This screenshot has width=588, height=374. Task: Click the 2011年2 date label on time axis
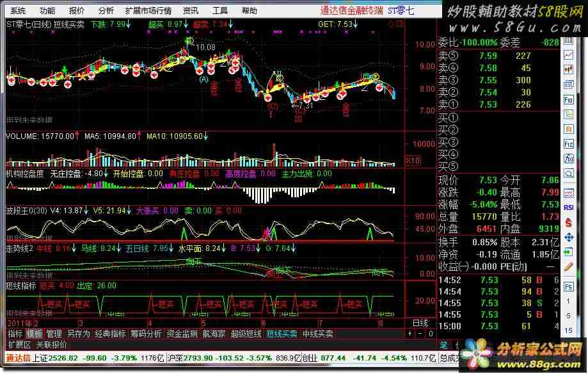(x=22, y=323)
